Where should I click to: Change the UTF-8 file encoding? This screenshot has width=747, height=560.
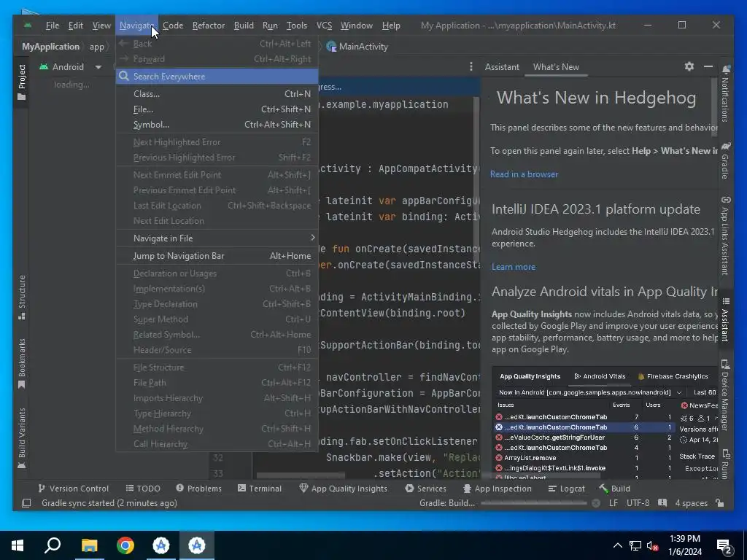[638, 503]
